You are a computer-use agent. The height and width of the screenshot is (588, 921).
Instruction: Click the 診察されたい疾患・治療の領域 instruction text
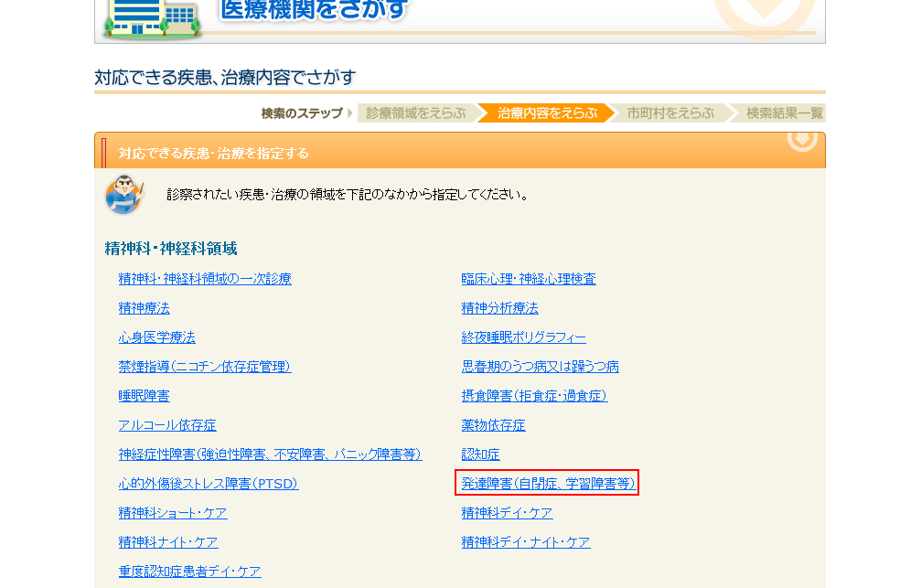(x=348, y=195)
